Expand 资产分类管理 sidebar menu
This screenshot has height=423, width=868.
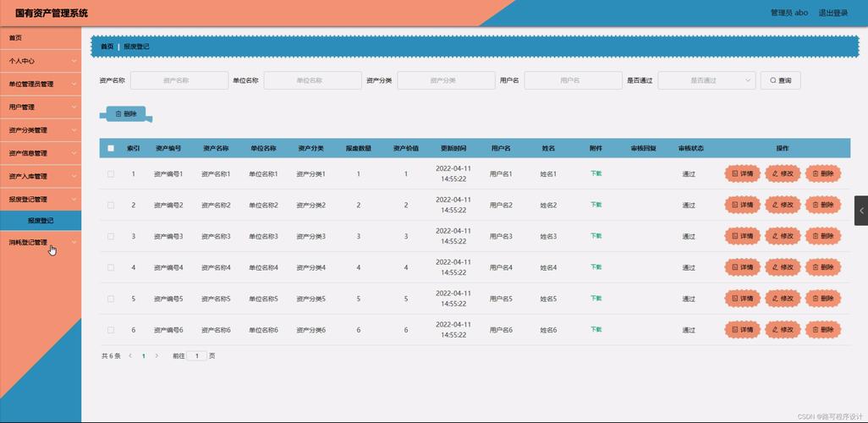41,130
